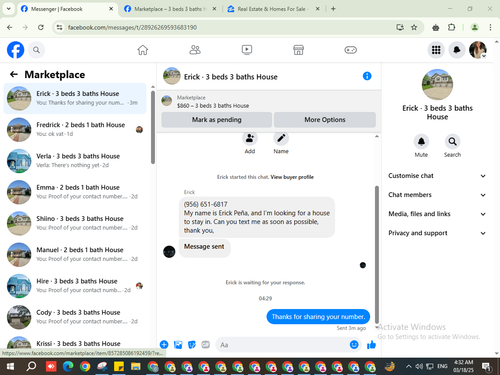The image size is (500, 375).
Task: Open Emma 2 beds 1 bath House conversation
Action: click(75, 192)
